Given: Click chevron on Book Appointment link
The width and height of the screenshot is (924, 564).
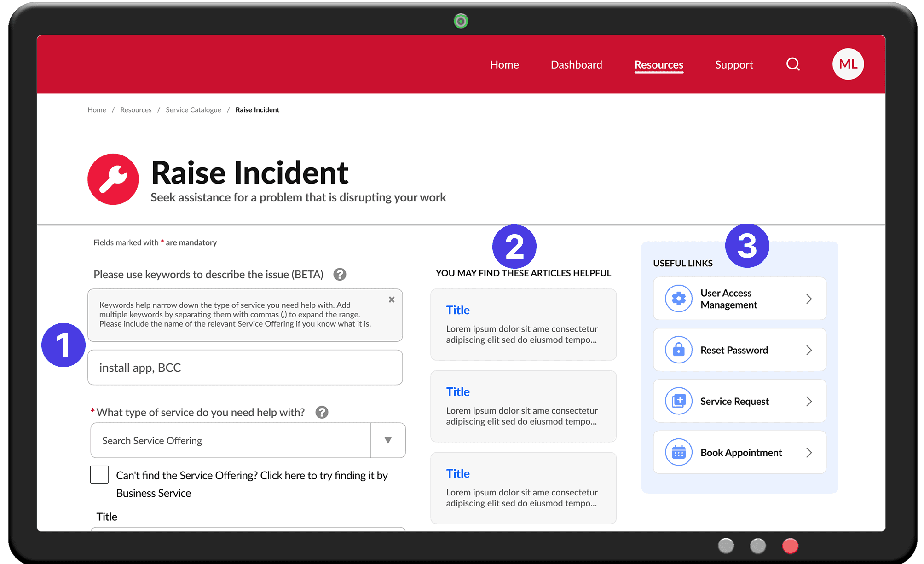Looking at the screenshot, I should click(x=809, y=453).
